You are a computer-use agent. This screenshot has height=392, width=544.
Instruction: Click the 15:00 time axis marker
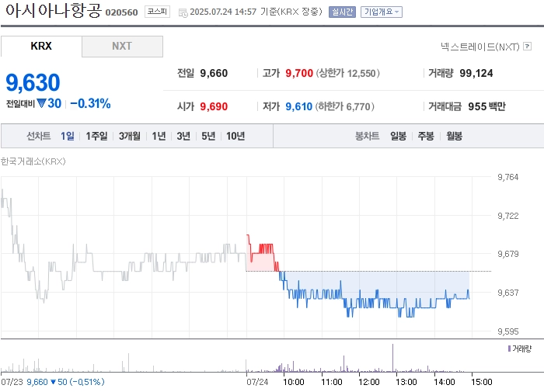pyautogui.click(x=482, y=382)
